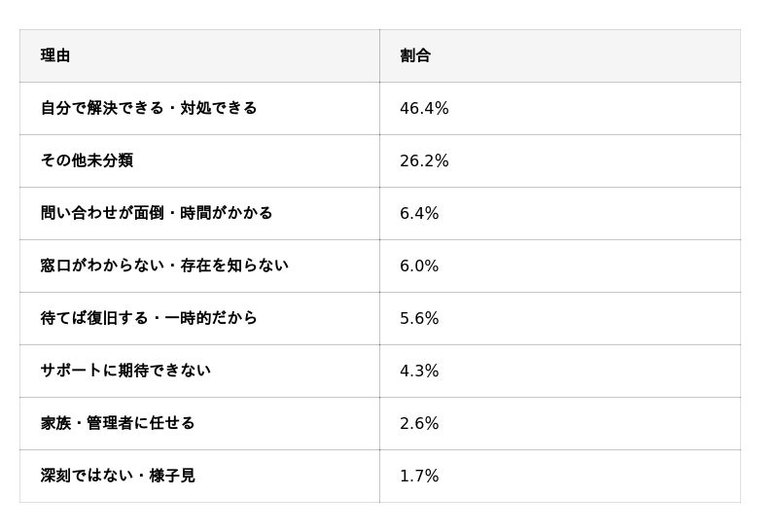The height and width of the screenshot is (532, 778).
Task: Select the 家族・管理者に任せる row label
Action: pyautogui.click(x=117, y=424)
